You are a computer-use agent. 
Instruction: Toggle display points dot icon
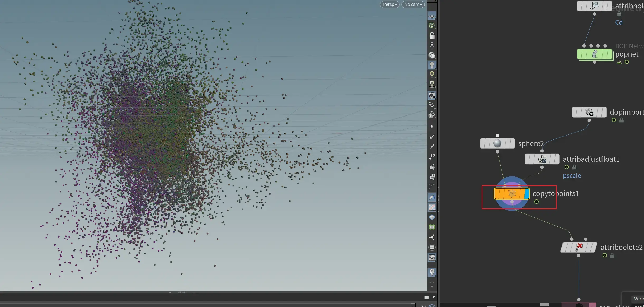pyautogui.click(x=432, y=127)
